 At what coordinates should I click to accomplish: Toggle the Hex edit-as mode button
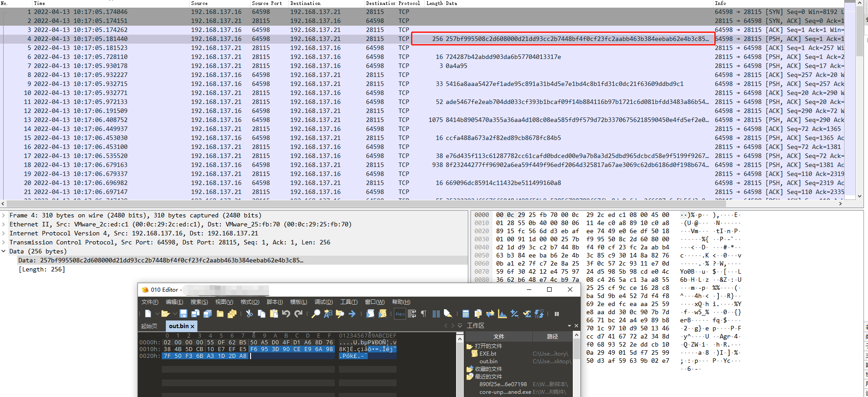click(400, 314)
